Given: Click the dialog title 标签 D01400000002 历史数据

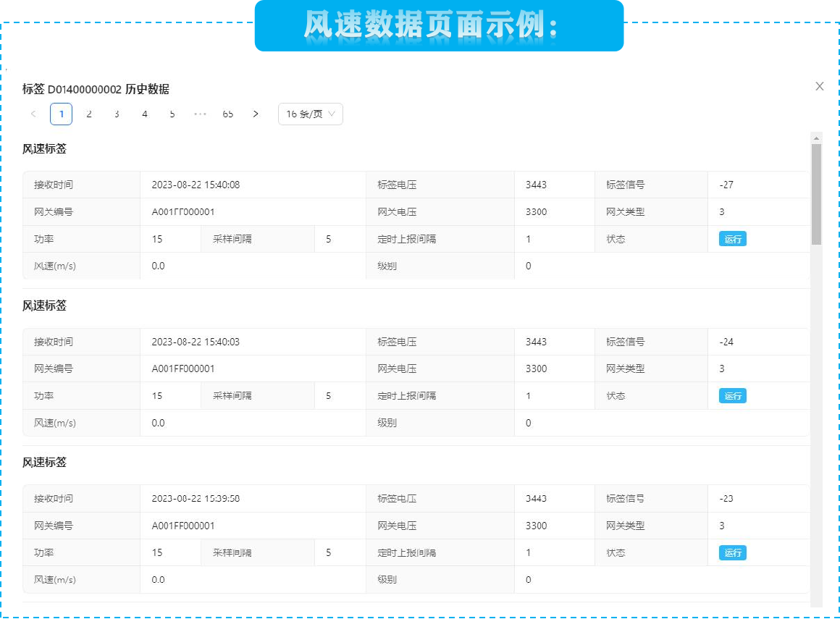Looking at the screenshot, I should (96, 90).
